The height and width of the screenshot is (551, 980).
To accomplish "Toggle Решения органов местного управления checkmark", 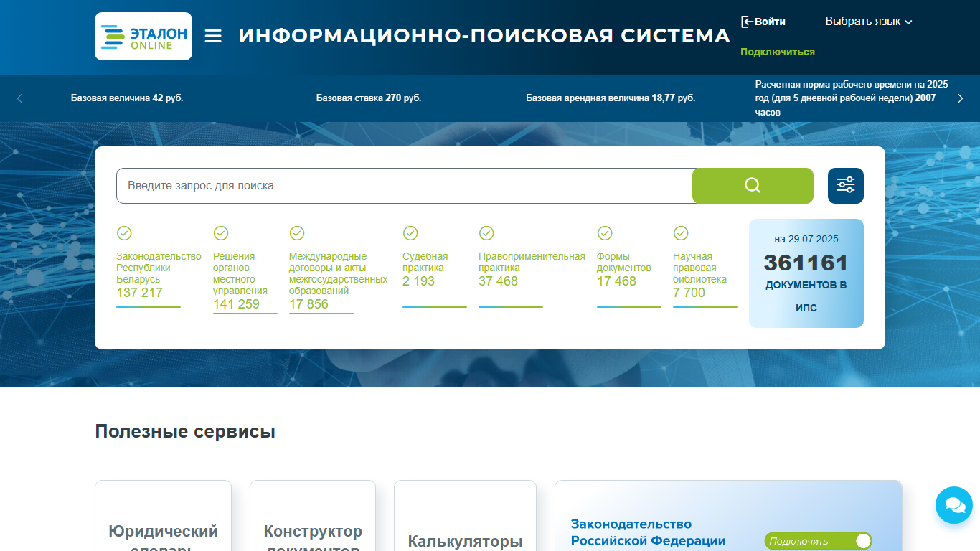I will (x=221, y=233).
